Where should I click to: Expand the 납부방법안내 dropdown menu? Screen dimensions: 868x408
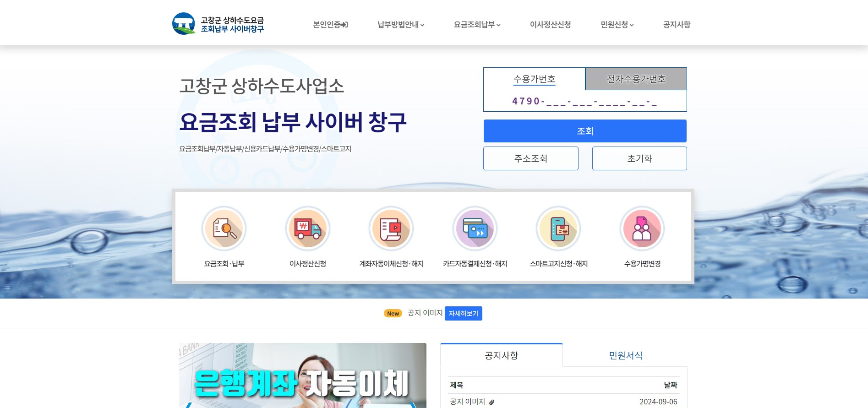coord(401,25)
